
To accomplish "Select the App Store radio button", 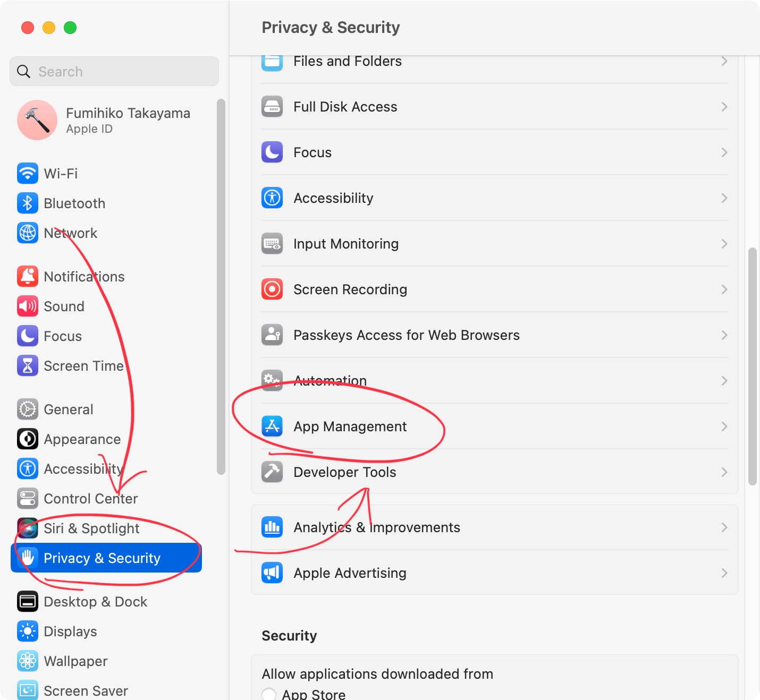I will (x=269, y=694).
